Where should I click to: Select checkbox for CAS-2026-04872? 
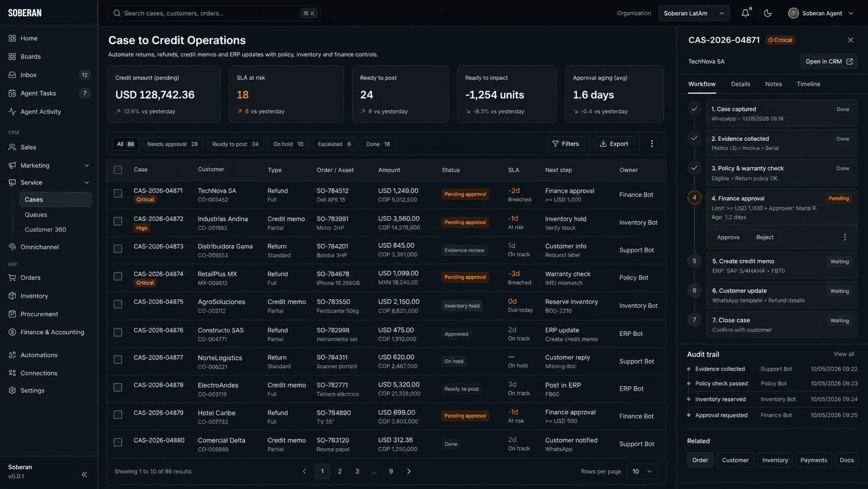click(118, 221)
